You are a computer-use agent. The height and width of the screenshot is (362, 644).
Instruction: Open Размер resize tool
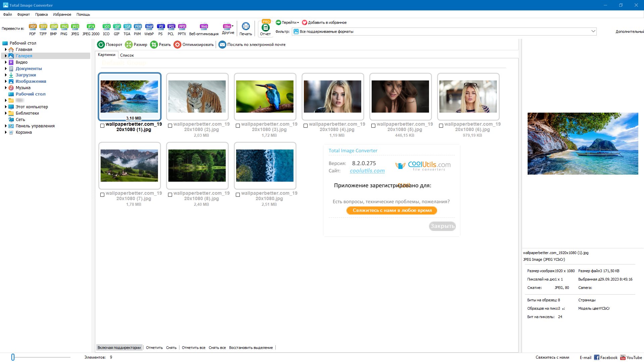click(136, 45)
